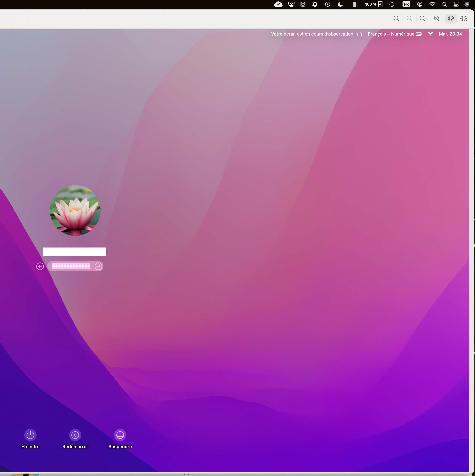Open the Time Machine menu bar item

[392, 4]
